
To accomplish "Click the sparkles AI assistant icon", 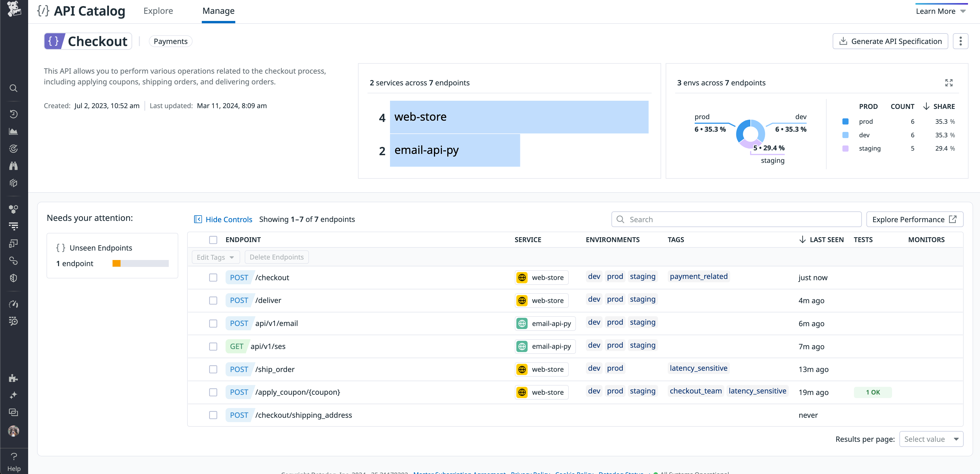I will pyautogui.click(x=14, y=395).
